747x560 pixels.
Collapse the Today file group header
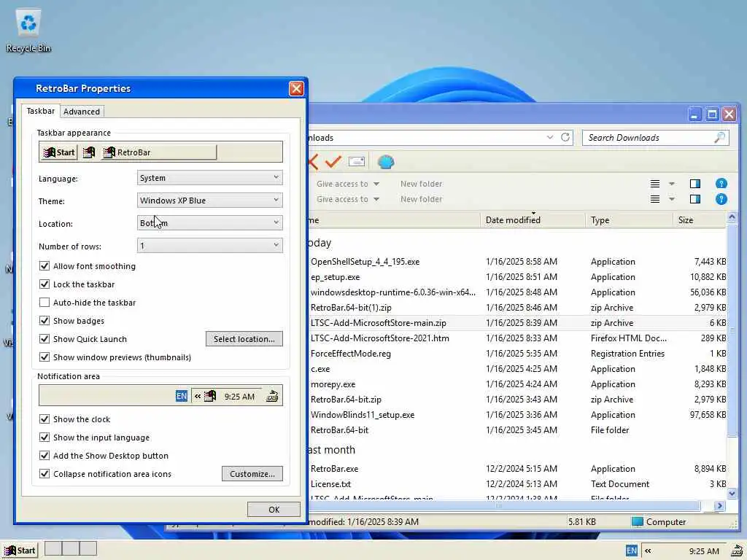[320, 243]
